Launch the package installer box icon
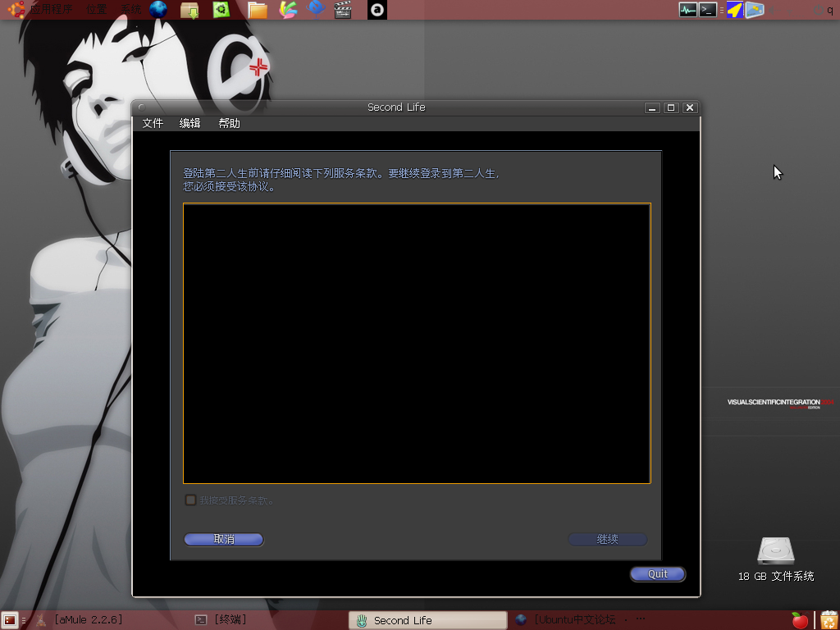The height and width of the screenshot is (630, 840). 189,10
